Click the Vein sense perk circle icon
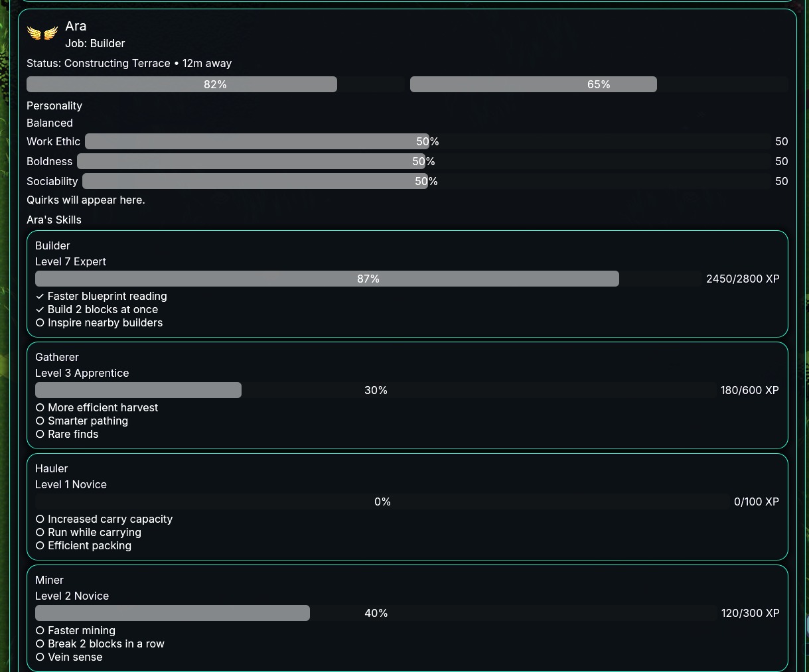Viewport: 809px width, 672px height. point(40,657)
